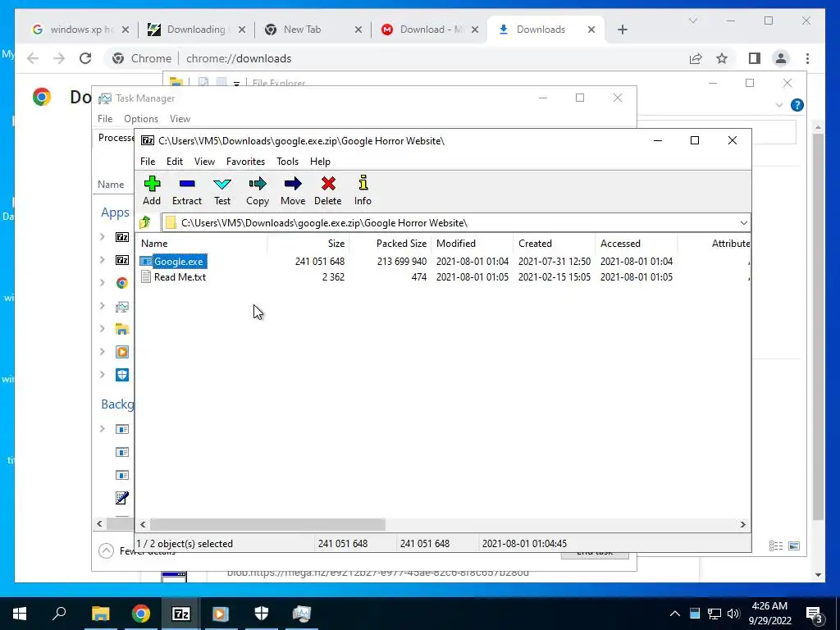
Task: Click the taskbar clock and date
Action: pyautogui.click(x=769, y=614)
